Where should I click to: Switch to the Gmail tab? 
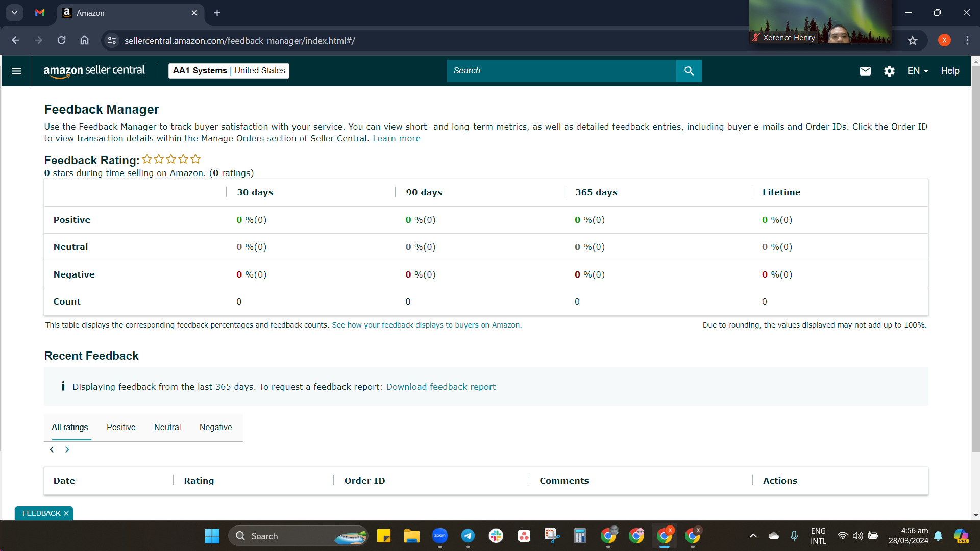40,13
